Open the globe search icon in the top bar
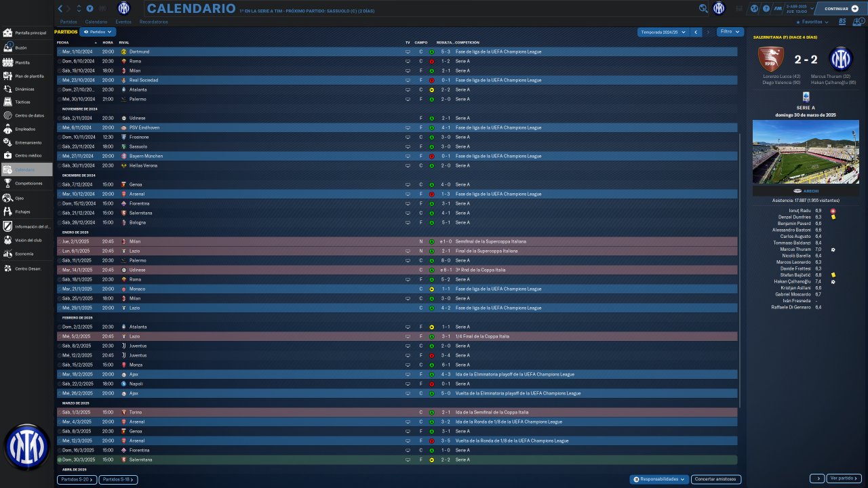 pos(704,9)
